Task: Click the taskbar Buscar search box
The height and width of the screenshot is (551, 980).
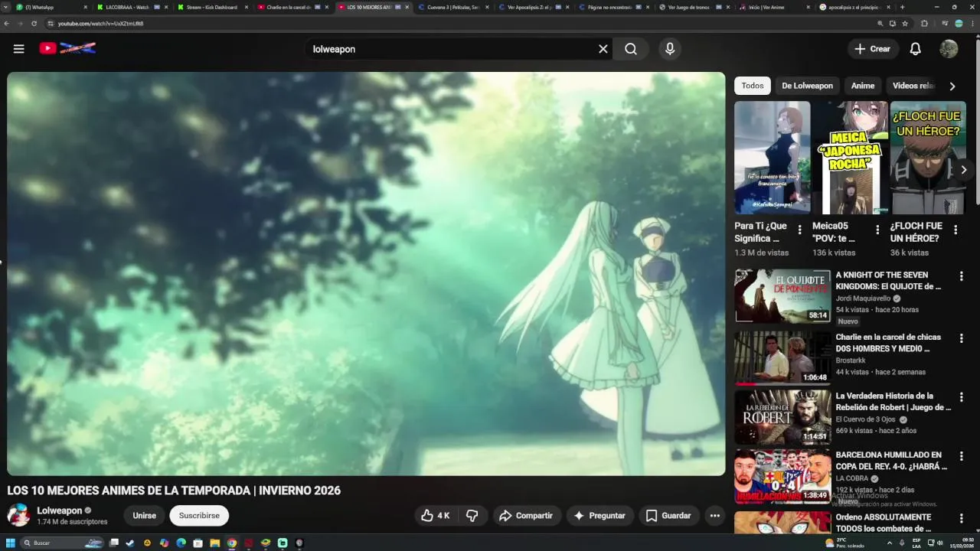Action: tap(63, 543)
